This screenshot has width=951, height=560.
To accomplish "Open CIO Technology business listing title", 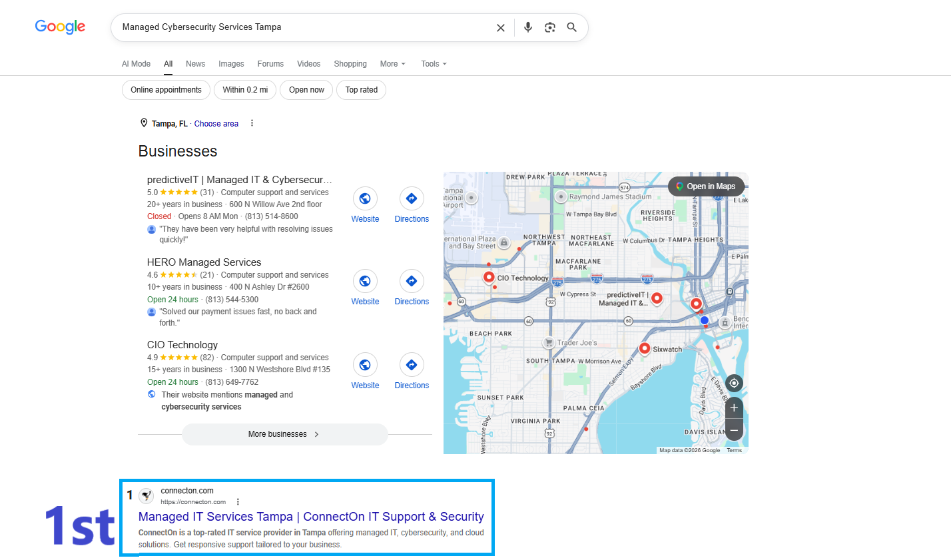I will (182, 345).
